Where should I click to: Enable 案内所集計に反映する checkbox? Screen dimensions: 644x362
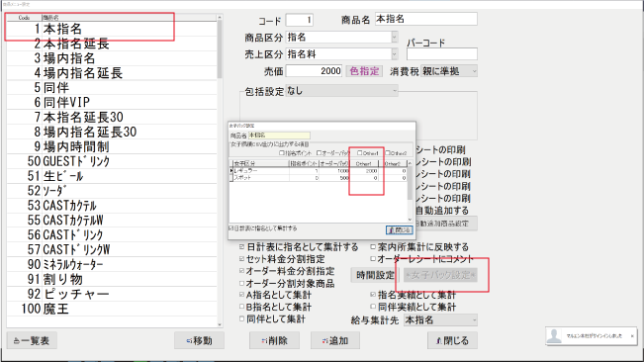tap(373, 247)
